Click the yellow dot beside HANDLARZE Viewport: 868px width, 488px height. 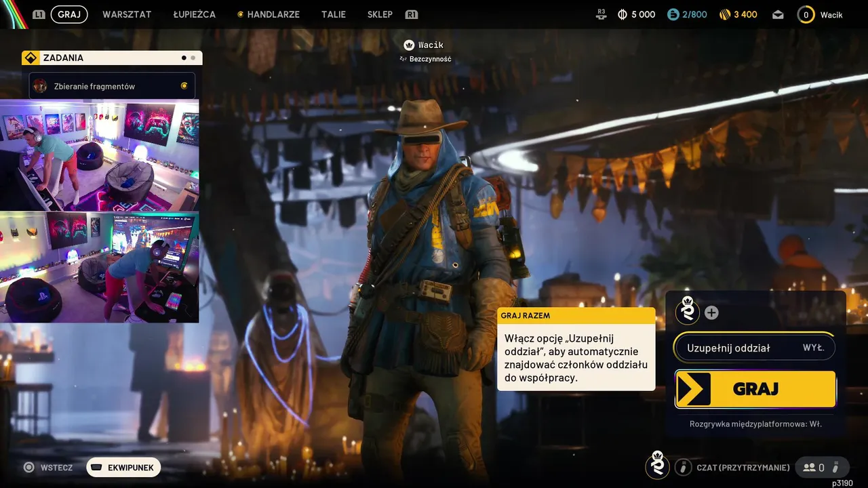[x=240, y=14]
